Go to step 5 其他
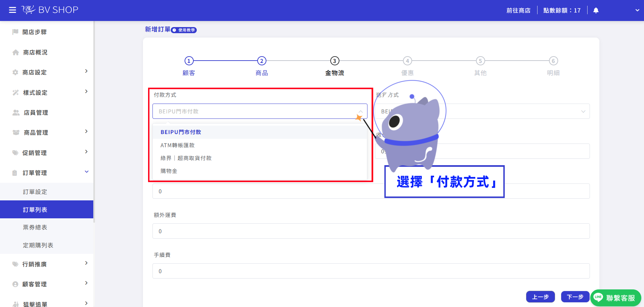The height and width of the screenshot is (307, 644). pyautogui.click(x=480, y=66)
